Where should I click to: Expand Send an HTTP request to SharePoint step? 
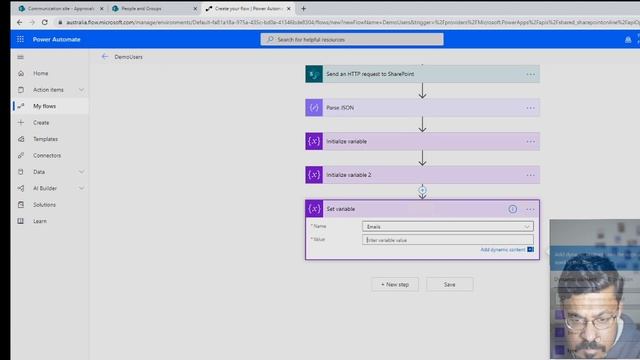click(x=422, y=74)
